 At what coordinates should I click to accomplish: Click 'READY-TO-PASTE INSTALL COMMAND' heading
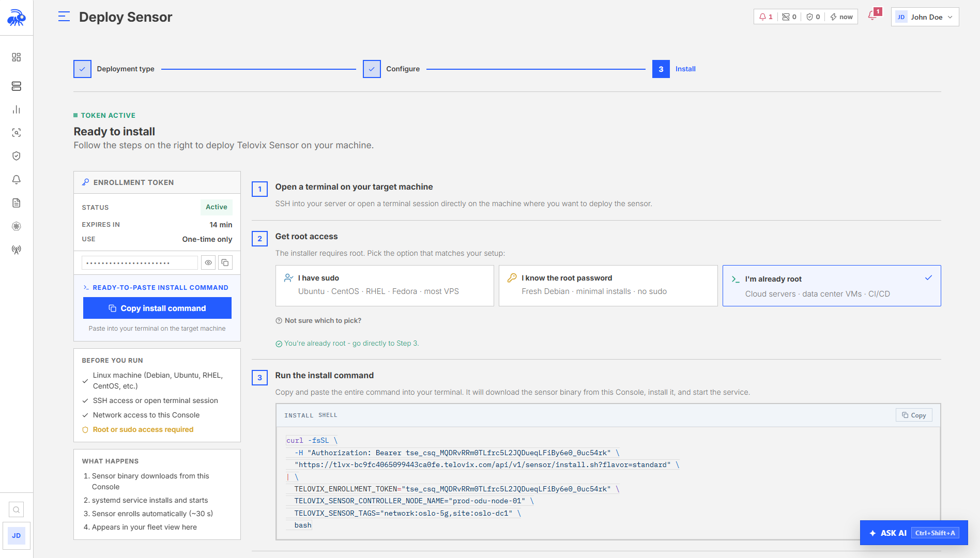(x=160, y=288)
